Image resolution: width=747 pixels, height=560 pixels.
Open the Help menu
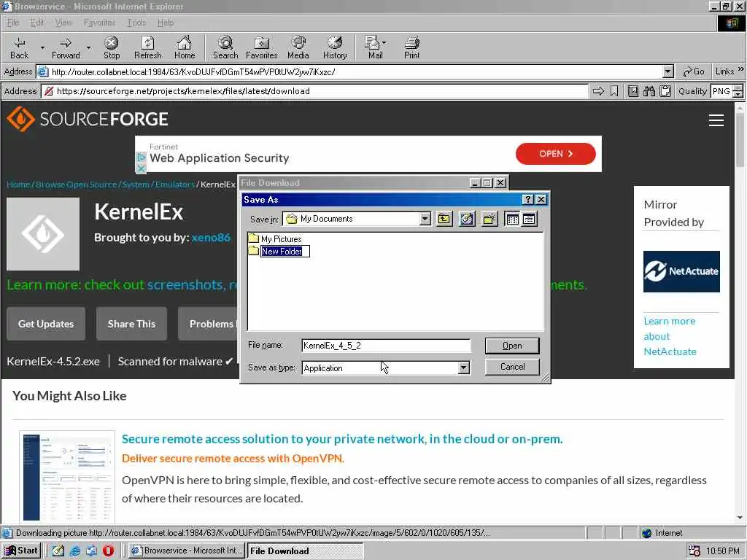[x=166, y=23]
